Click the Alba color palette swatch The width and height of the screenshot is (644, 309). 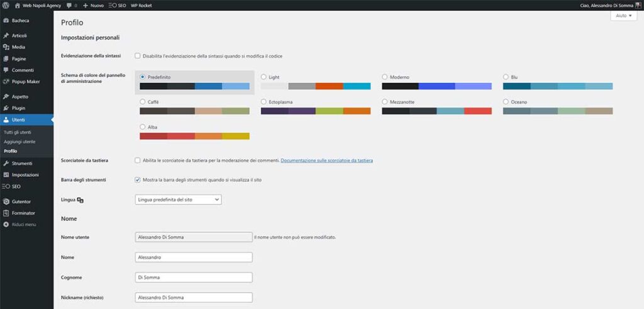pyautogui.click(x=194, y=136)
